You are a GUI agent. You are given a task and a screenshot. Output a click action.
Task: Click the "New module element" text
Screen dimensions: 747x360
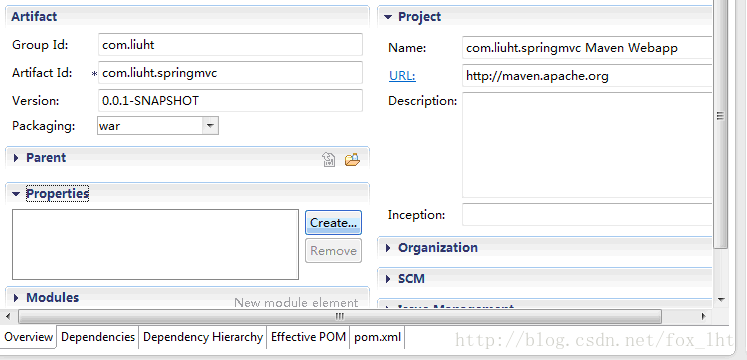296,302
